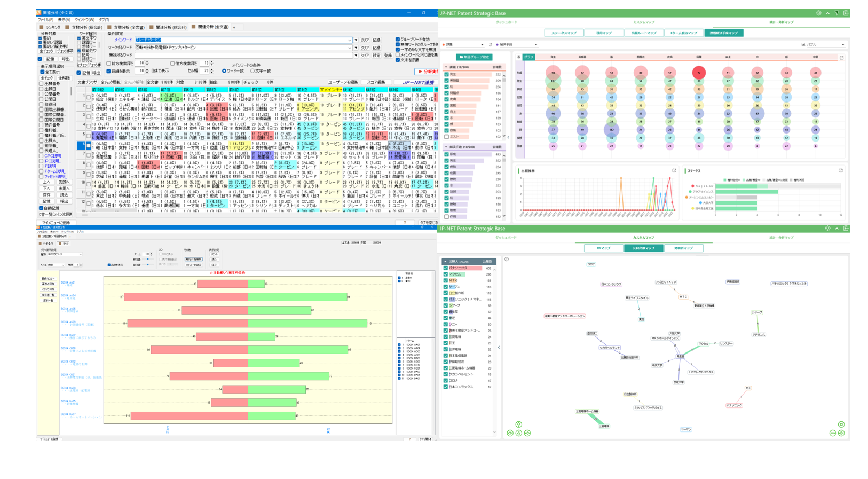The width and height of the screenshot is (868, 479).
Task: Collapse 解決手段 (10/200) list section
Action: coord(446,147)
